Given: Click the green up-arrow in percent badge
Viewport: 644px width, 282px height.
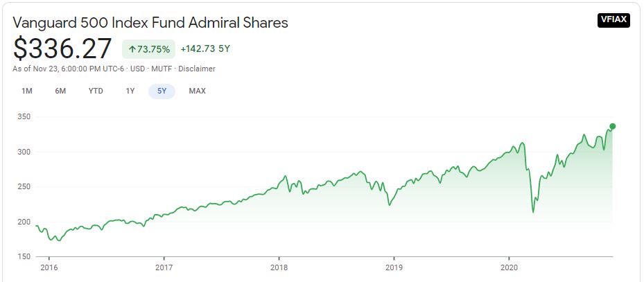Looking at the screenshot, I should [132, 49].
